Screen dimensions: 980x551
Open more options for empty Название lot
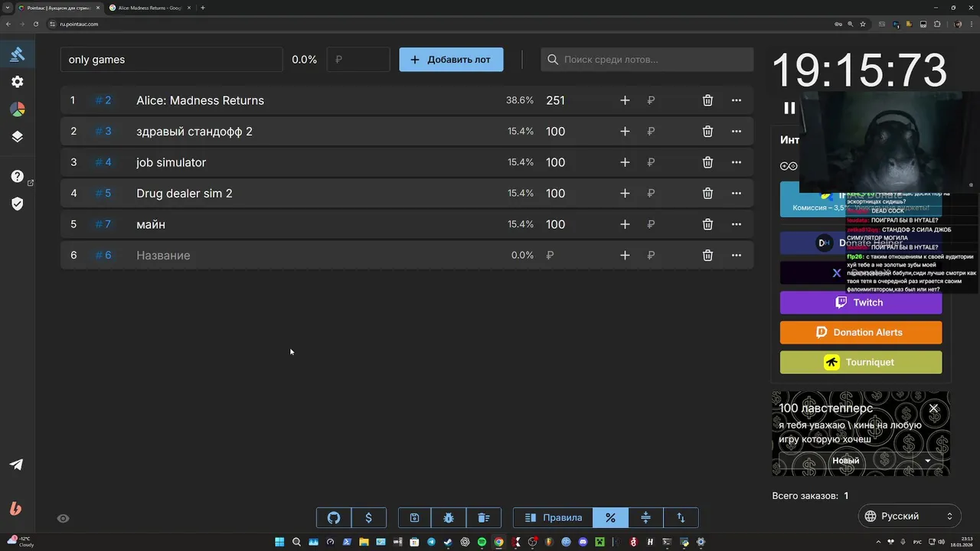736,256
